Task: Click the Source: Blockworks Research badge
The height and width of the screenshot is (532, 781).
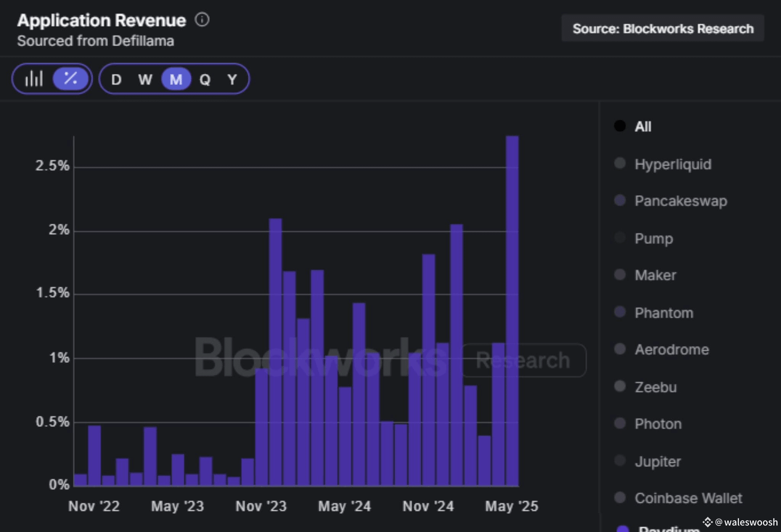Action: [663, 28]
